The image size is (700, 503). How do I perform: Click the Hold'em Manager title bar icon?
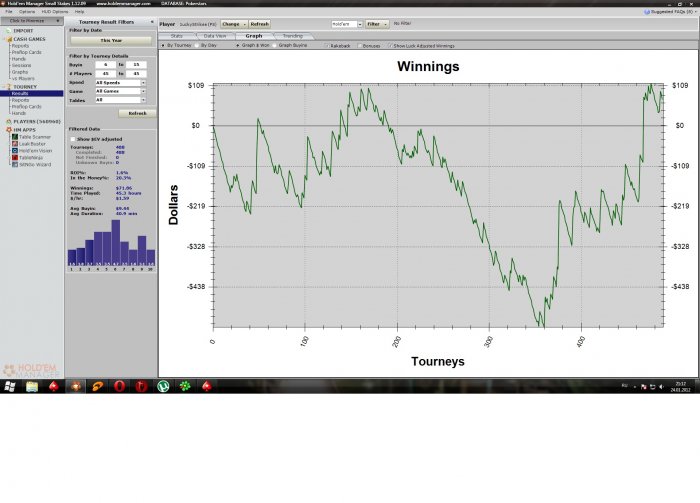3,3
